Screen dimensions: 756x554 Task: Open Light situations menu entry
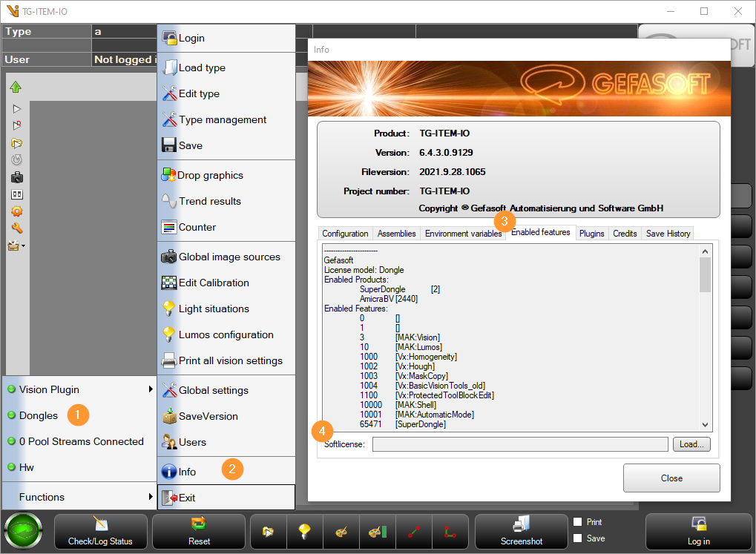(x=226, y=309)
